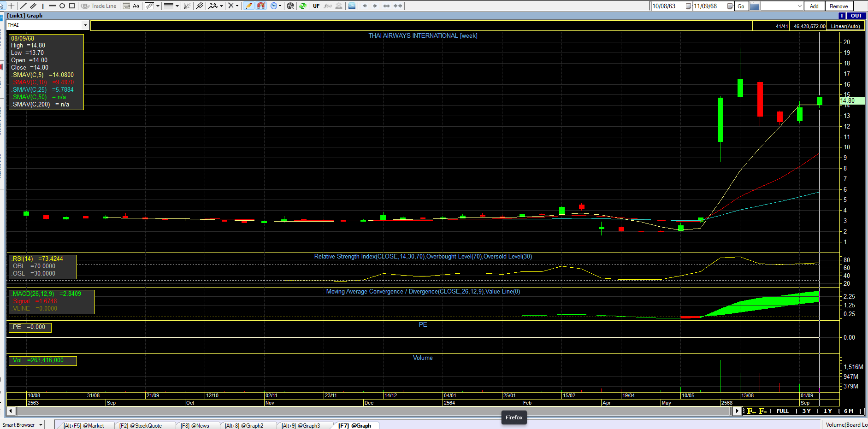This screenshot has width=868, height=429.
Task: Select the pitchfork channel tool
Action: (200, 6)
